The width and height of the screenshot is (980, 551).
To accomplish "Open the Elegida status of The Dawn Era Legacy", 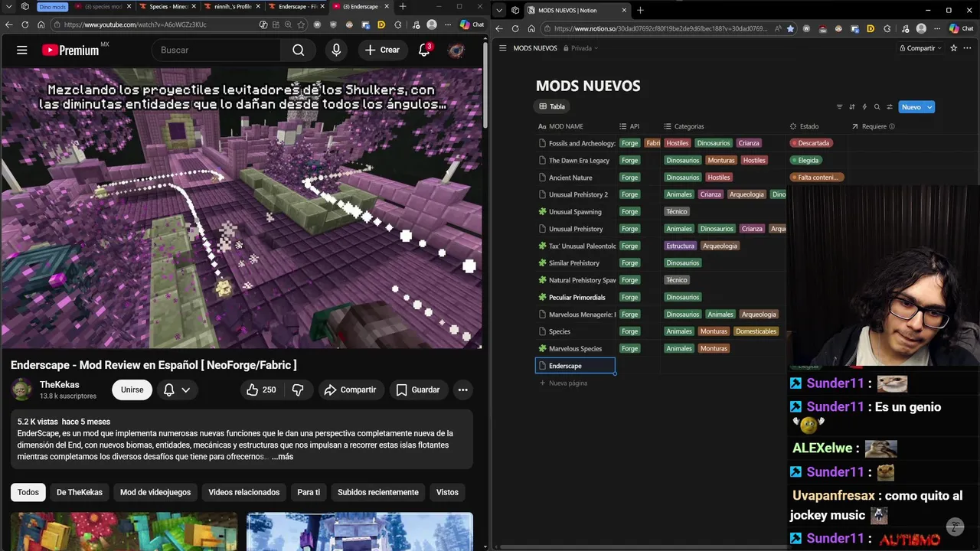I will click(x=806, y=160).
